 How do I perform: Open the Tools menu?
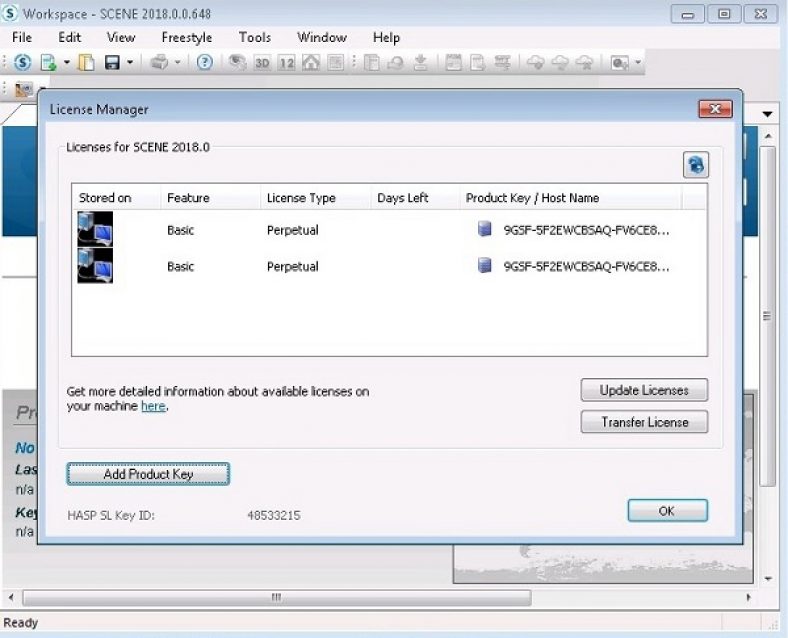tap(254, 37)
